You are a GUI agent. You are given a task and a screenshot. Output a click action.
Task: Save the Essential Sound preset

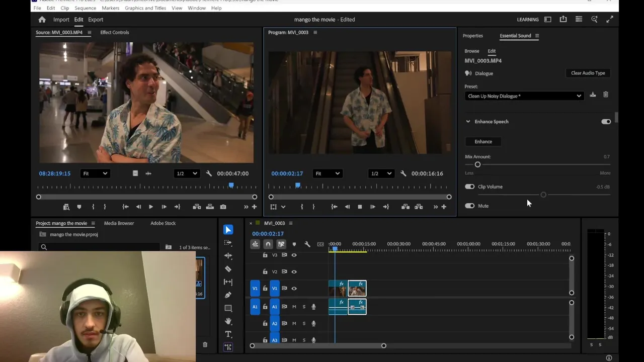click(593, 95)
